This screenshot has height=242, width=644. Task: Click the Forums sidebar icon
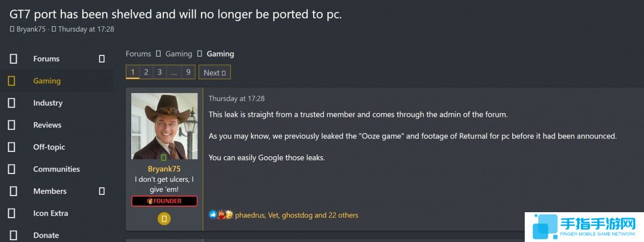(13, 59)
